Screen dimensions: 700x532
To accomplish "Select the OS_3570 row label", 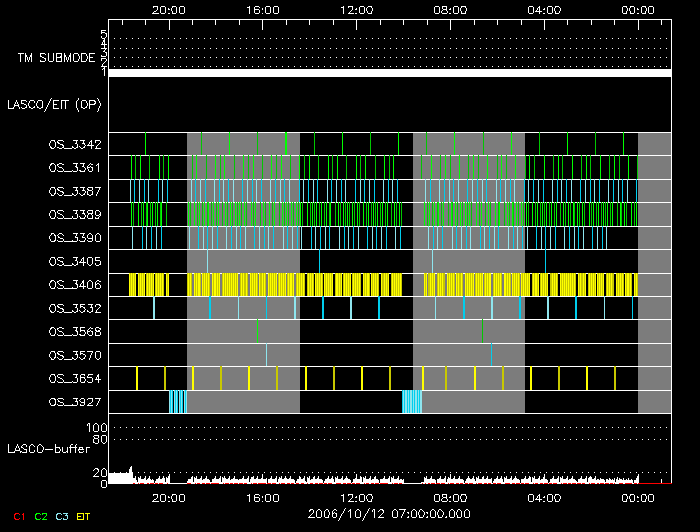I will coord(75,356).
